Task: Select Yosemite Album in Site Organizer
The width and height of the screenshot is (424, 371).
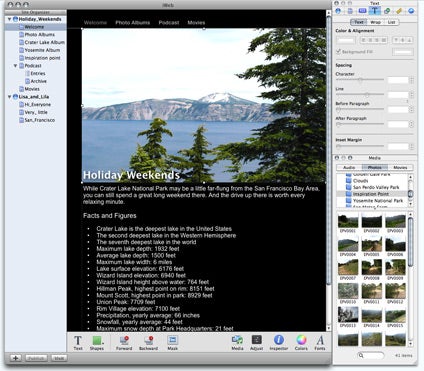Action: [42, 50]
